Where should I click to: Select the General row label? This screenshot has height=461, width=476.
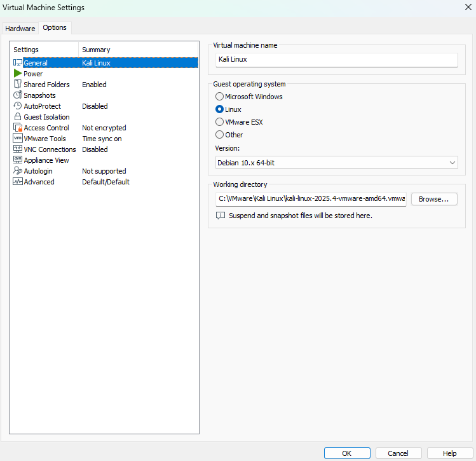click(x=36, y=63)
